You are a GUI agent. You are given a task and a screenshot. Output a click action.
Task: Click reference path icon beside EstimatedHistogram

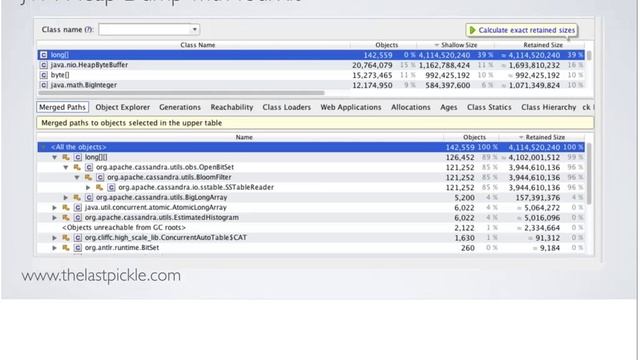(66, 218)
